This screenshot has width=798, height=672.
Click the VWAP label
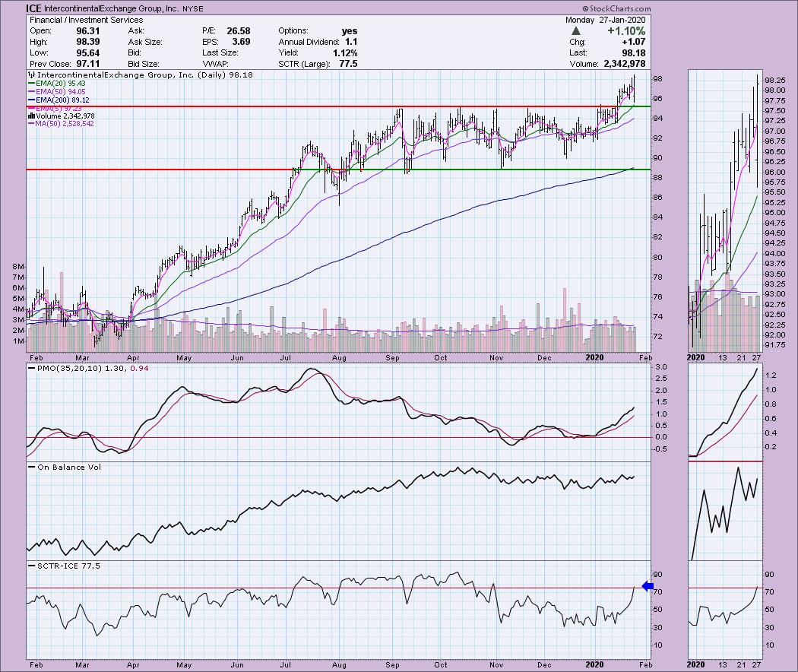[217, 64]
